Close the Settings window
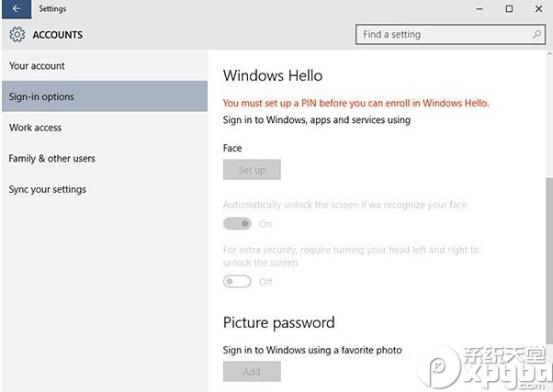The image size is (553, 392). (537, 8)
